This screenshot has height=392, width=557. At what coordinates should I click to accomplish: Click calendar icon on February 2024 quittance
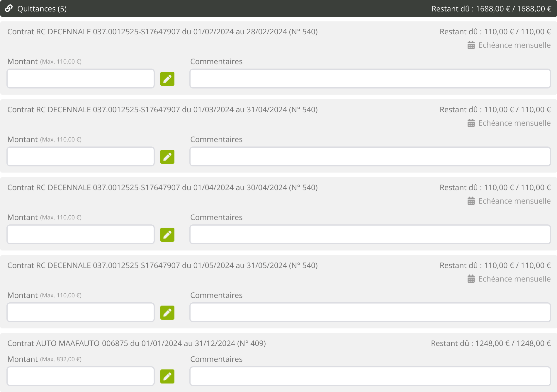pos(471,45)
